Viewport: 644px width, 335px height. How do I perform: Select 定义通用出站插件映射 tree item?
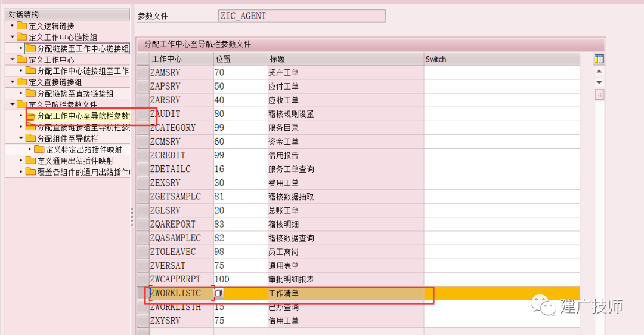coord(75,161)
